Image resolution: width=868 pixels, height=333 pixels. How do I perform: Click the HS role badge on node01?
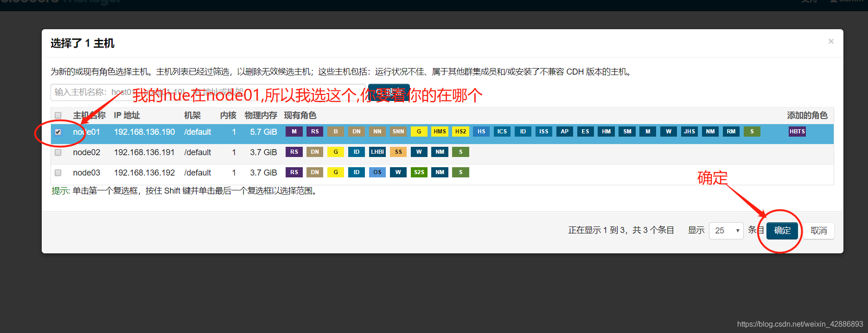click(481, 132)
